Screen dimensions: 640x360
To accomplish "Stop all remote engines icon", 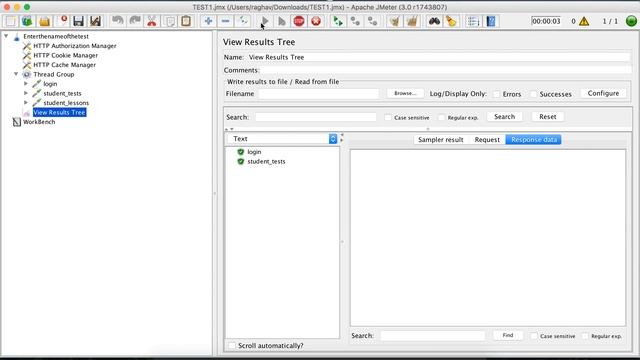I will tap(355, 21).
